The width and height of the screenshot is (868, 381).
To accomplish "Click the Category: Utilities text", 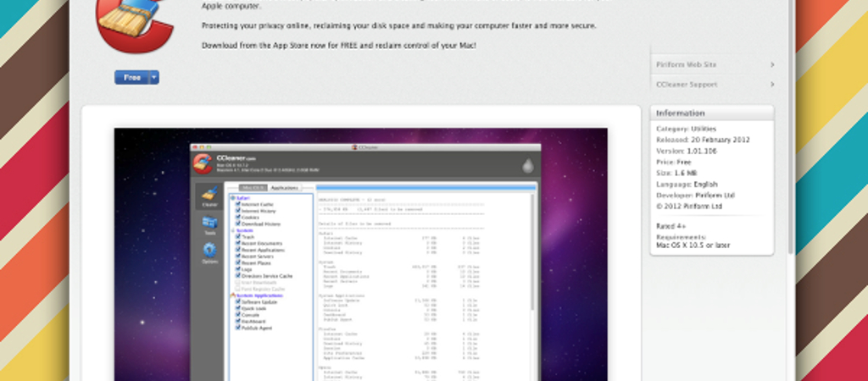I will (x=686, y=129).
